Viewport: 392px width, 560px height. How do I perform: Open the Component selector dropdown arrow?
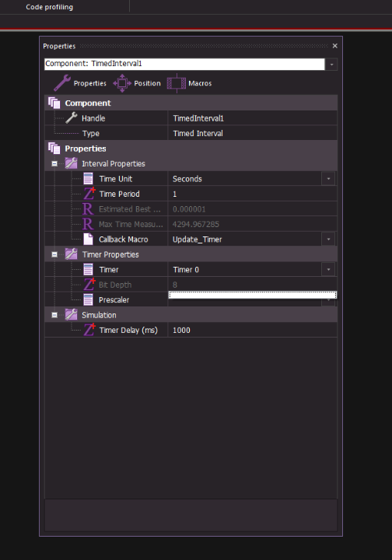(x=331, y=65)
